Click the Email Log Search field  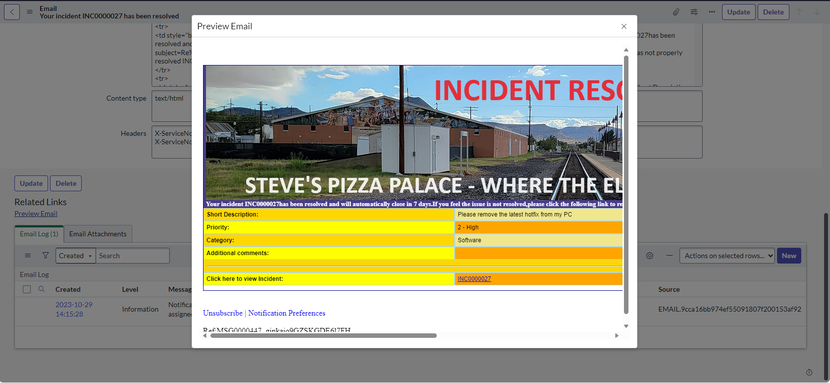point(132,256)
